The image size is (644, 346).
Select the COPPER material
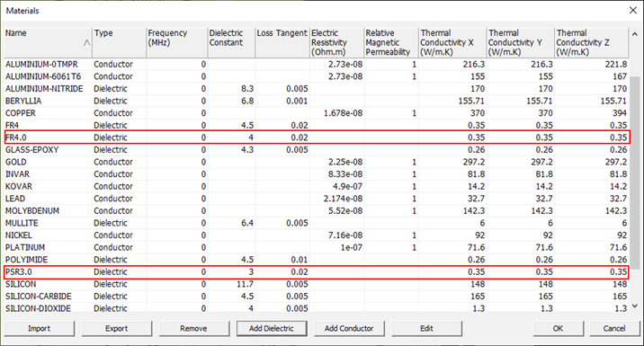(x=317, y=113)
